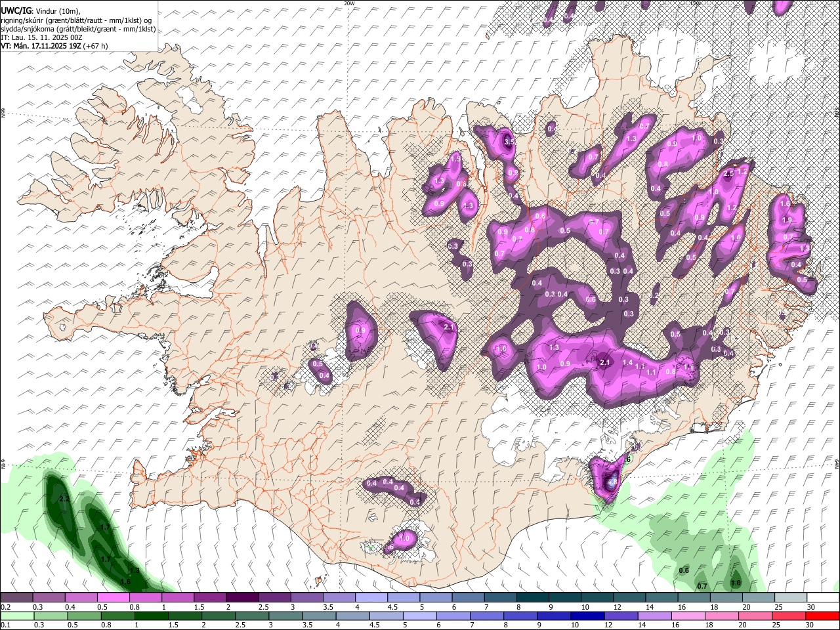Select bright red rain swatch above 30
The image size is (840, 630).
click(822, 616)
